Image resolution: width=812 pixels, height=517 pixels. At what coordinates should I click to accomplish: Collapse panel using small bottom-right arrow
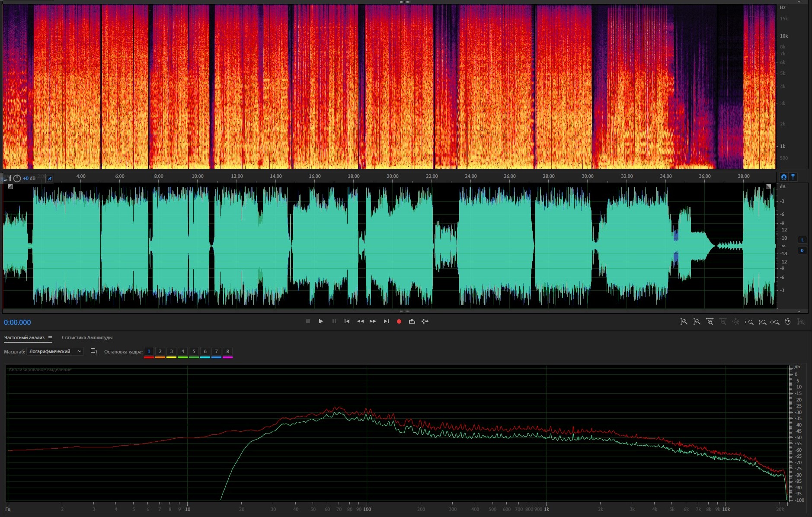(x=799, y=311)
